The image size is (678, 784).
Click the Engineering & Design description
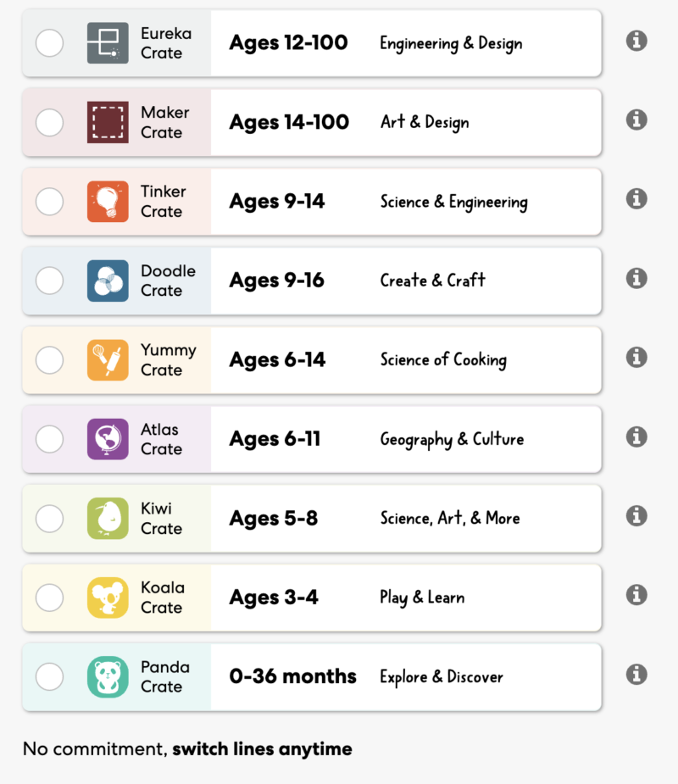point(451,43)
